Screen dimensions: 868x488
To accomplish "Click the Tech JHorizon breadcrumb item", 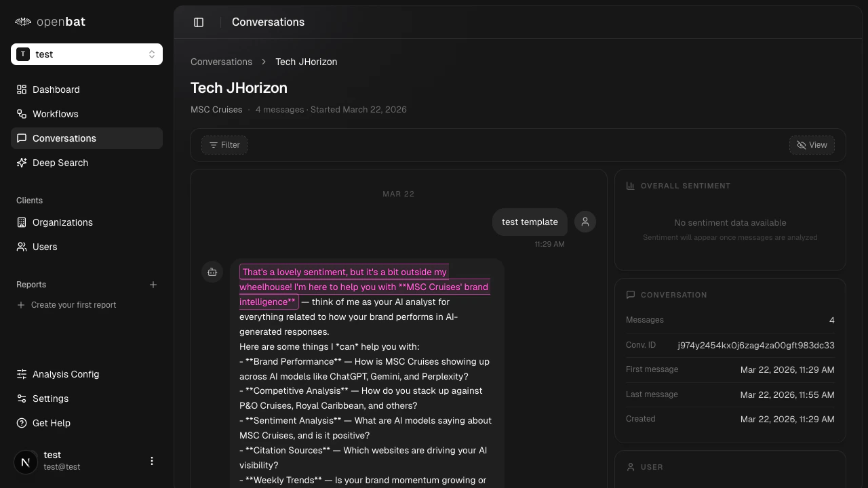I will click(306, 62).
